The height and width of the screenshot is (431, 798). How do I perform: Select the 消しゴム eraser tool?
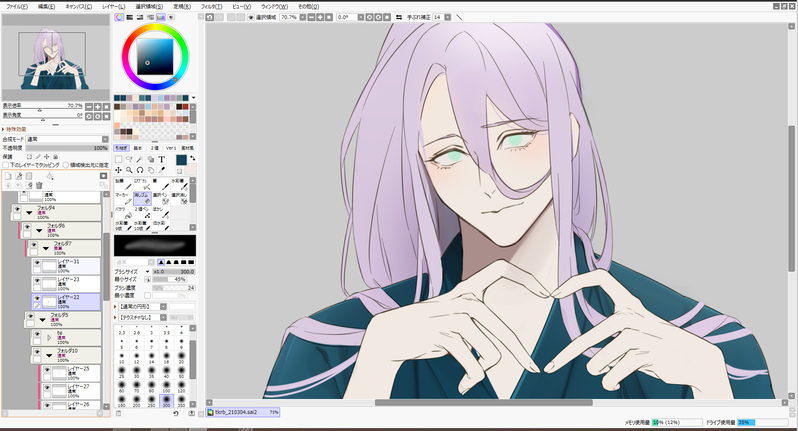pyautogui.click(x=142, y=198)
